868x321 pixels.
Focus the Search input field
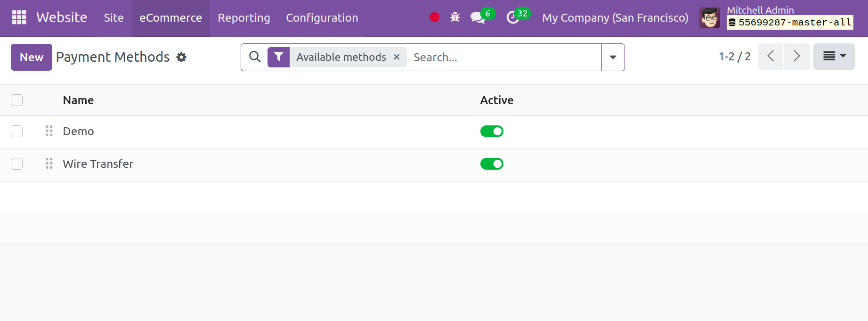(504, 57)
